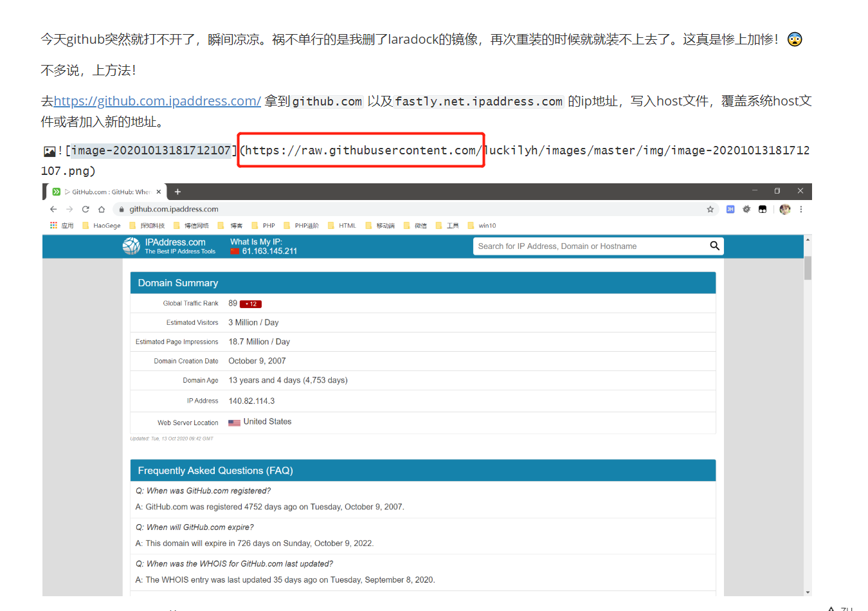
Task: Click the browser address bar URL
Action: [174, 209]
